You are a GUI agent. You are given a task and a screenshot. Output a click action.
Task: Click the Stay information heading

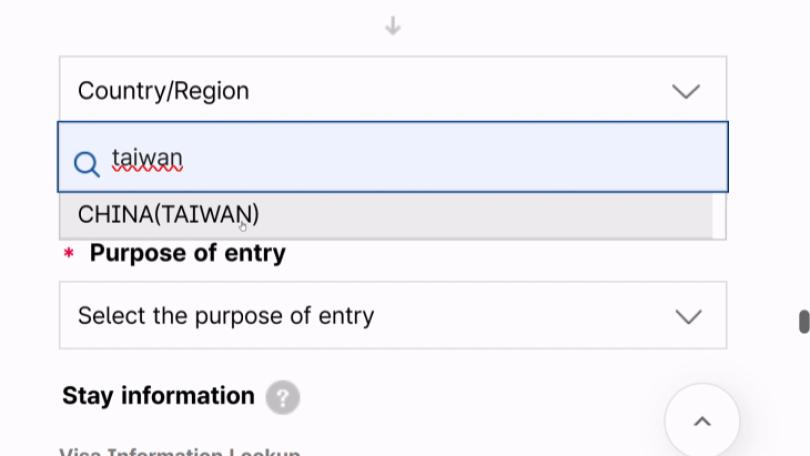coord(158,396)
